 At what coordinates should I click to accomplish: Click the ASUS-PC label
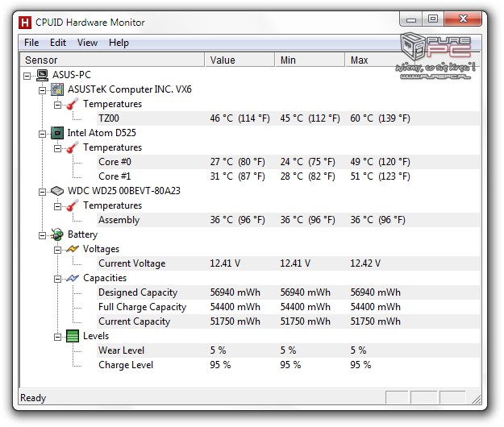(x=72, y=75)
